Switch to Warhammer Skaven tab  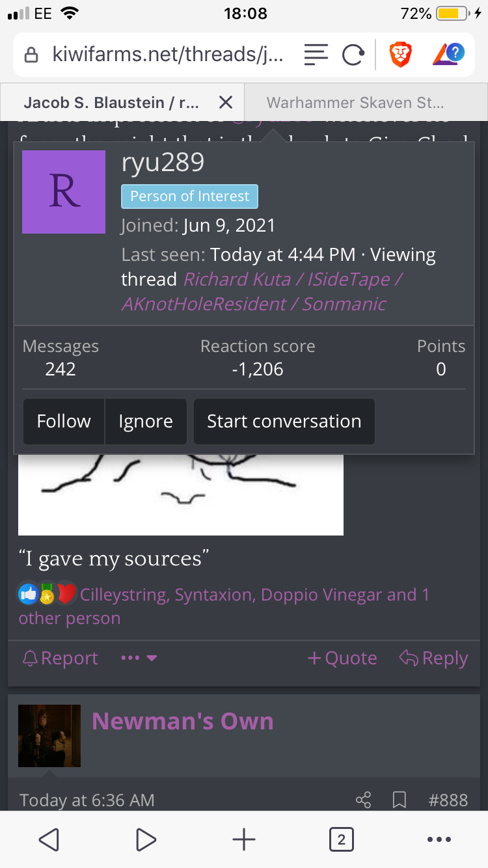coord(355,102)
